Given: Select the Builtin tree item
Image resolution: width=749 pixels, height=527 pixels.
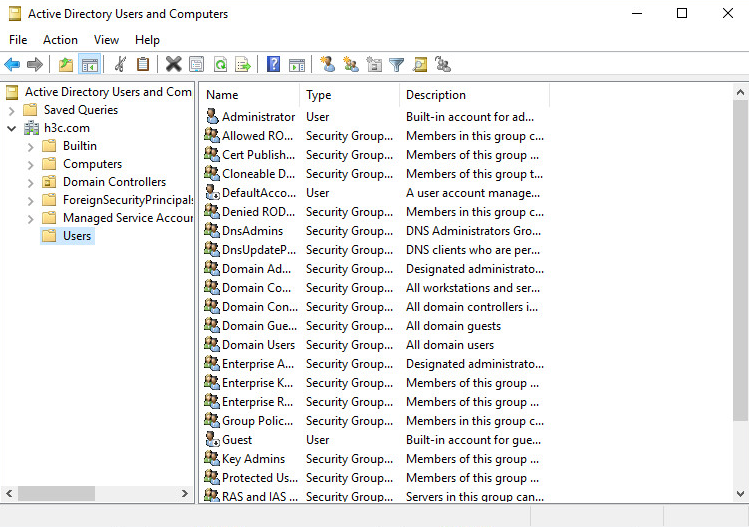Looking at the screenshot, I should [x=80, y=146].
